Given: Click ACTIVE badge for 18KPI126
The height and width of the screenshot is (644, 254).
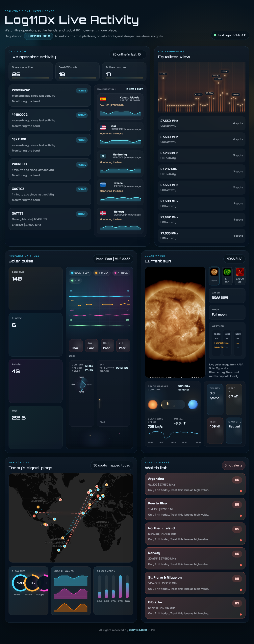Looking at the screenshot, I should pos(82,140).
